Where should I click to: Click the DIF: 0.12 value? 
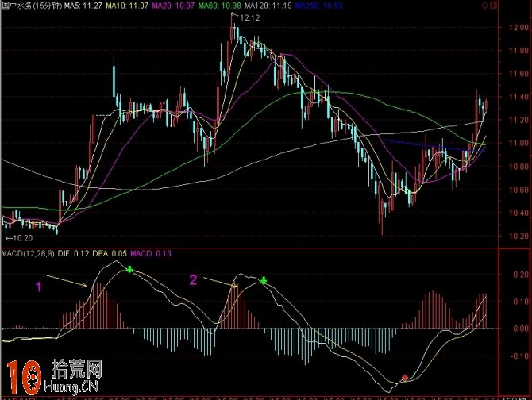click(x=73, y=253)
